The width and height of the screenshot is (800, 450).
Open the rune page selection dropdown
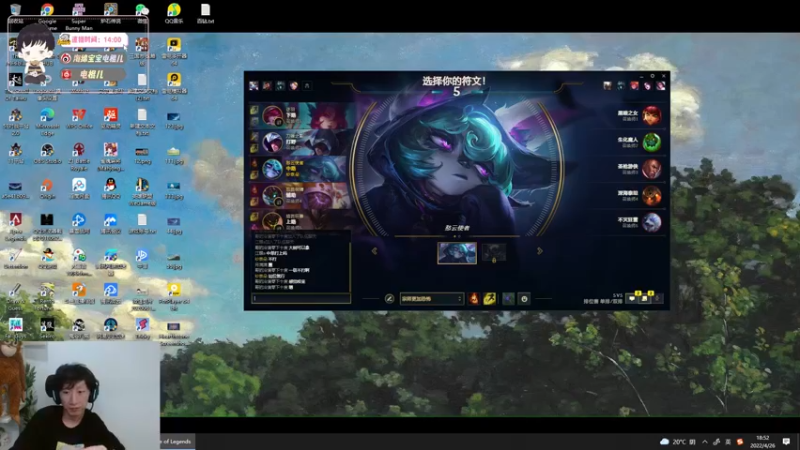pyautogui.click(x=431, y=298)
